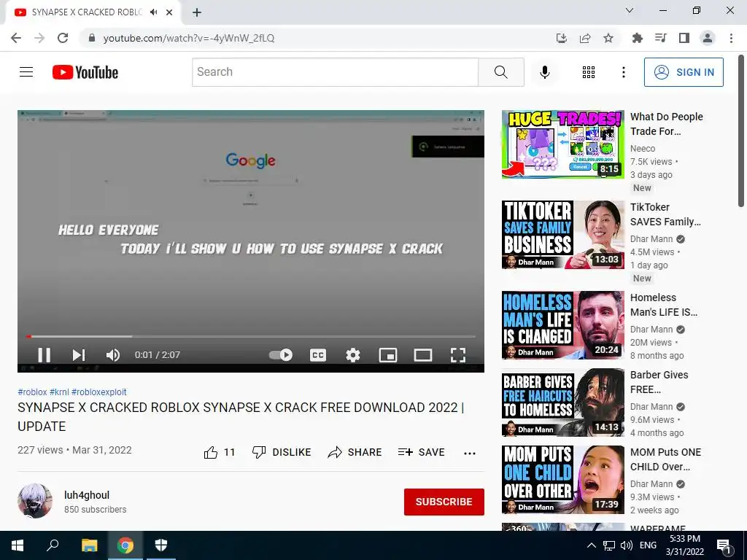Viewport: 747px width, 560px height.
Task: Open Chrome profile avatar
Action: [x=708, y=38]
